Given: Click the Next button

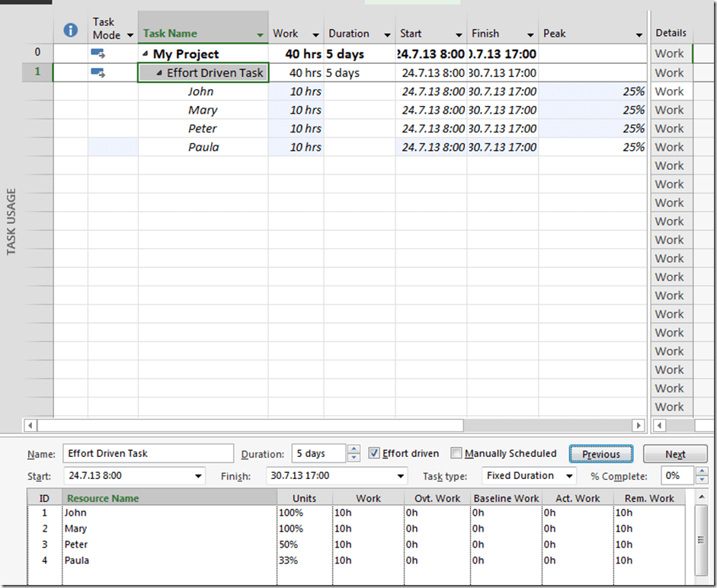Looking at the screenshot, I should coord(675,454).
